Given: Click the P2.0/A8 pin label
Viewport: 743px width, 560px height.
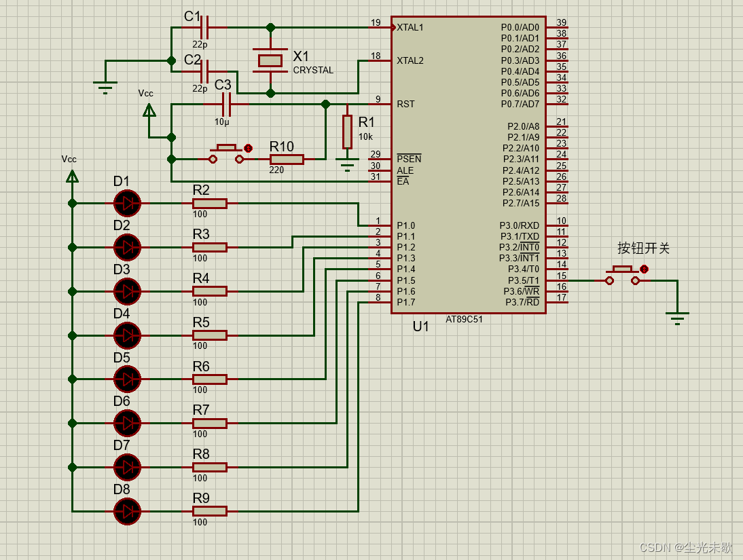Looking at the screenshot, I should (x=524, y=126).
